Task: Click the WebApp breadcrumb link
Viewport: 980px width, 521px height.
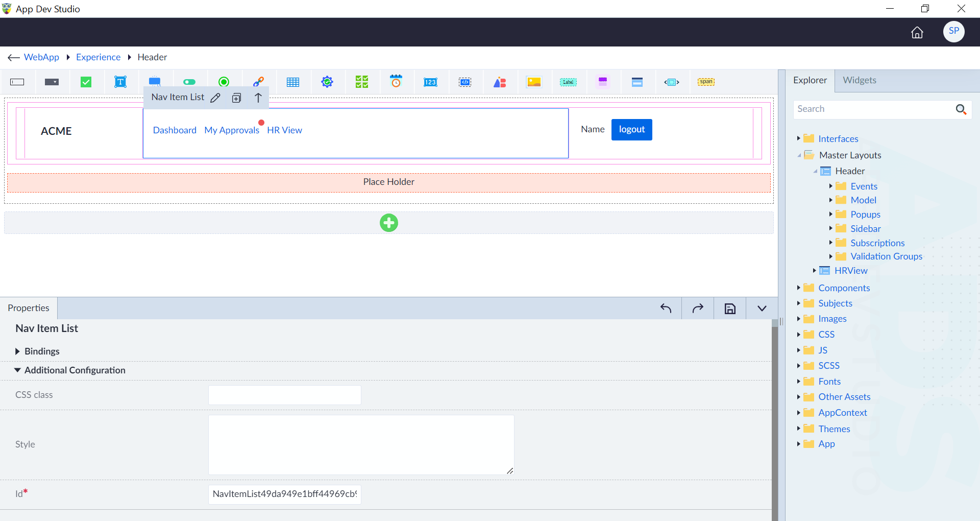Action: (41, 57)
